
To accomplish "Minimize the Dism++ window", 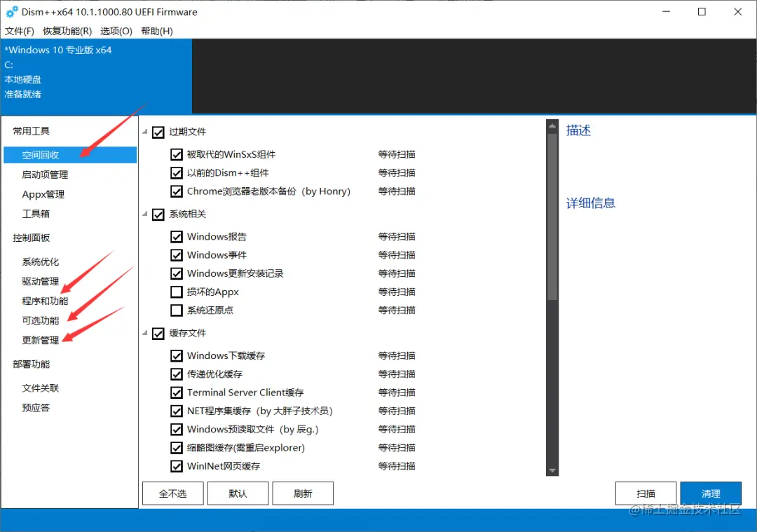I will point(667,12).
